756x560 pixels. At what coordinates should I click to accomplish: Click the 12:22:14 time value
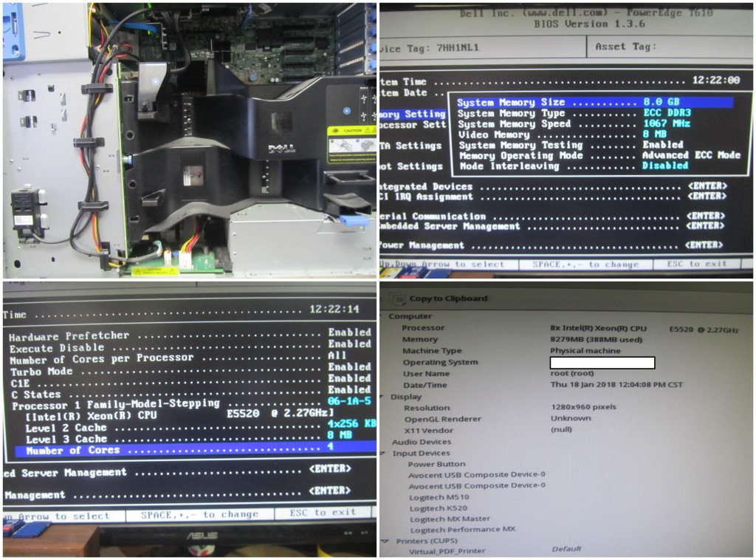tap(334, 309)
